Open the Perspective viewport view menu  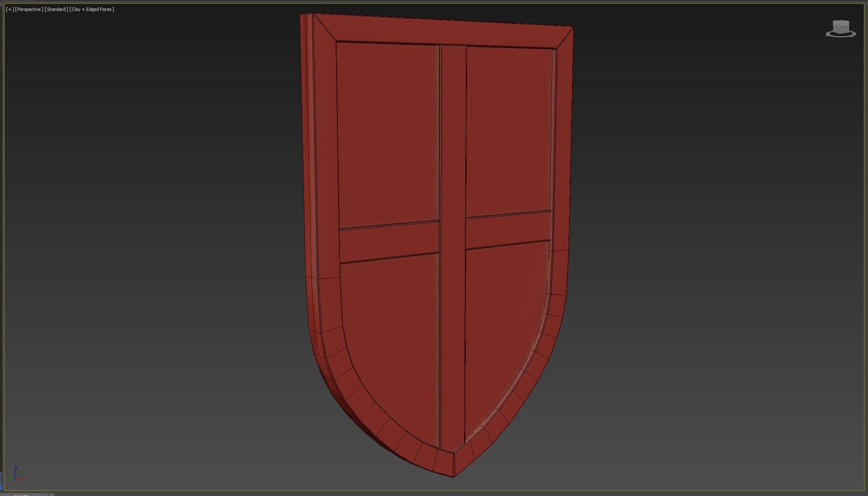[29, 9]
